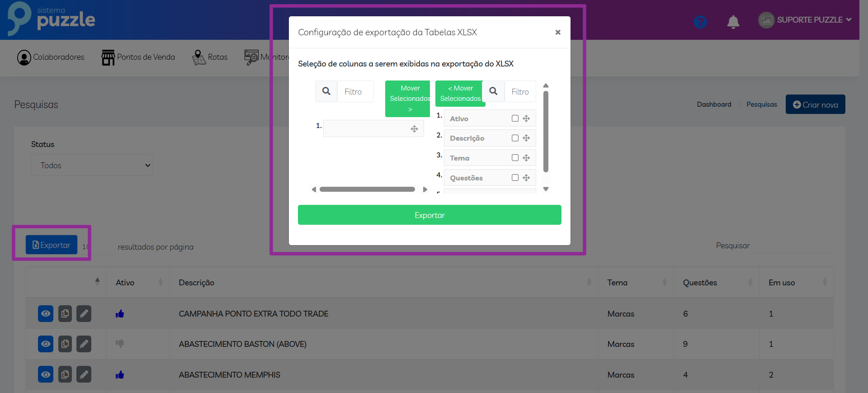868x393 pixels.
Task: Duplicate the ABASTECIMENTO BASTON (ABOVE) survey
Action: 65,344
